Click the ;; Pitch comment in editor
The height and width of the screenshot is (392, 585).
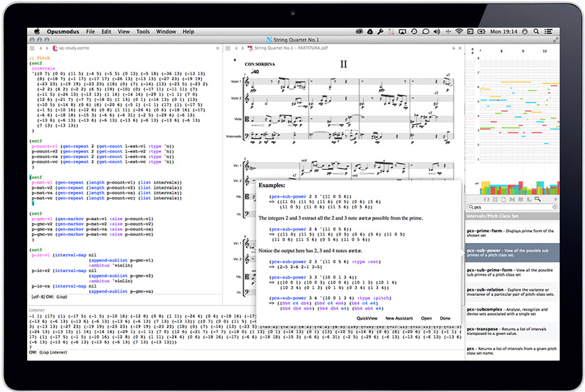coord(40,58)
